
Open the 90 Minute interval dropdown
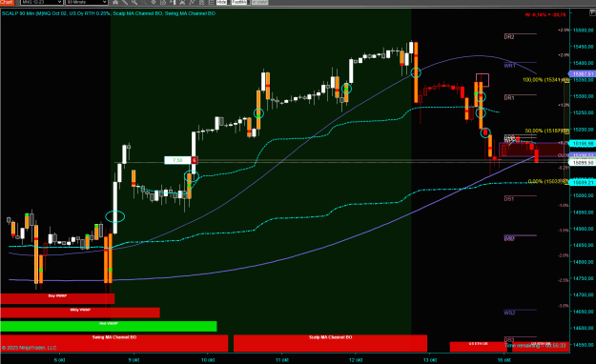87,2
